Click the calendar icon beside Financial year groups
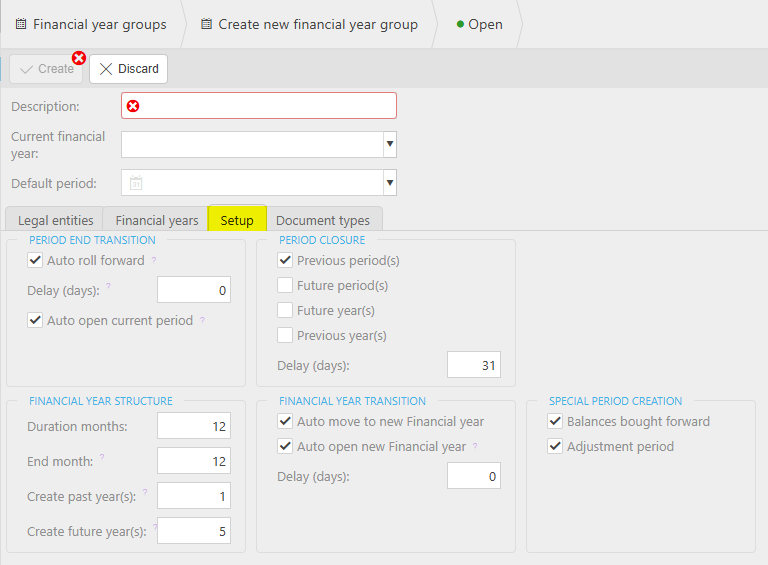 [21, 24]
